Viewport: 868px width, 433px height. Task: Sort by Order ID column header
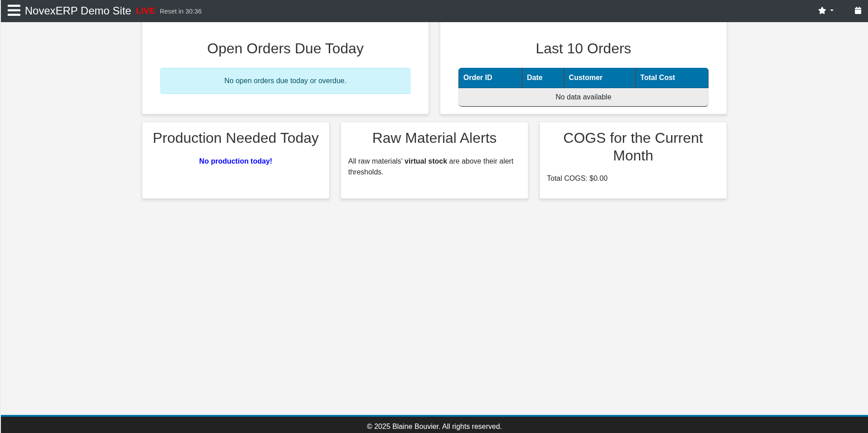click(490, 78)
